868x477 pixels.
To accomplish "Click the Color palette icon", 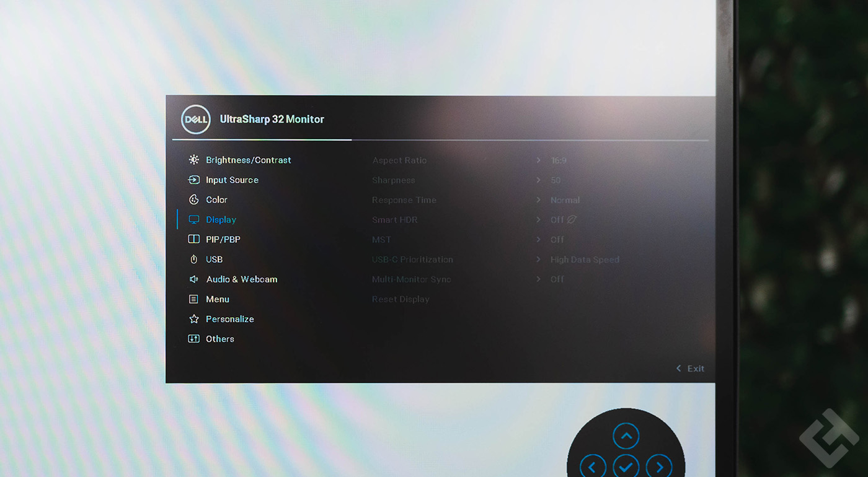I will coord(194,199).
